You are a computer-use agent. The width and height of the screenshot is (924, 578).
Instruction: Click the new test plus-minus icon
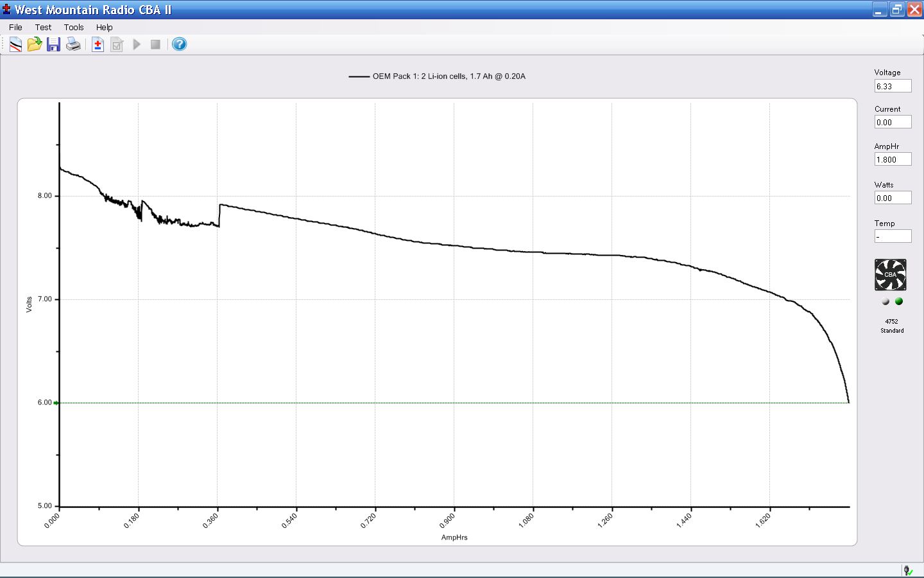click(x=98, y=44)
